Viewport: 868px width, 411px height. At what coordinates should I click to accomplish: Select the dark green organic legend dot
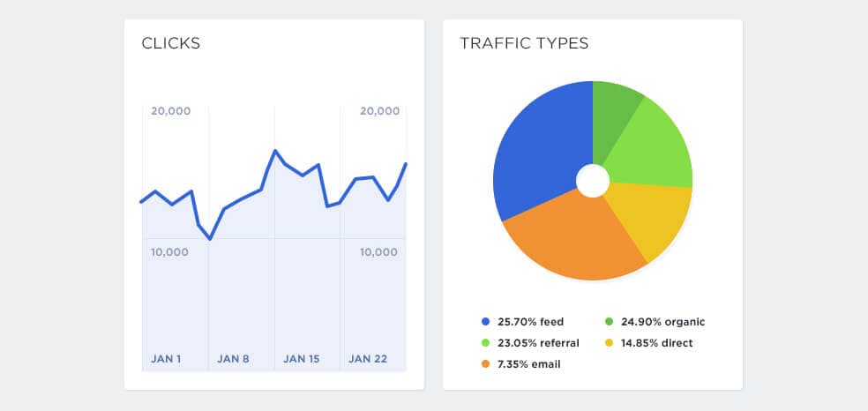[x=610, y=321]
